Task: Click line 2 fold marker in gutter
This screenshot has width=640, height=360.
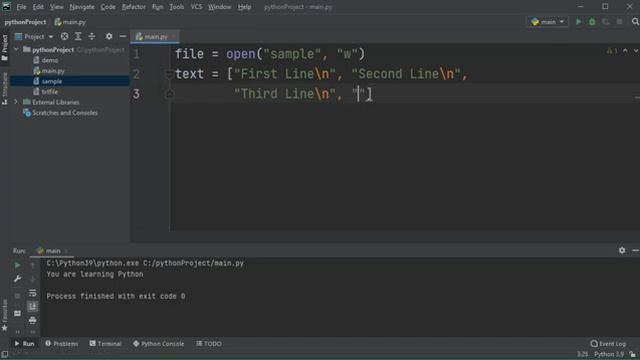Action: click(x=169, y=74)
